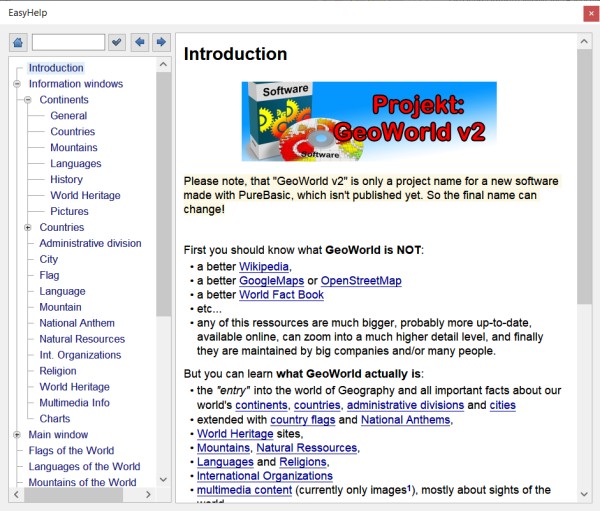Viewport: 600px width, 511px height.
Task: Click the content pane vertical scrollbar thumb
Action: click(x=584, y=176)
